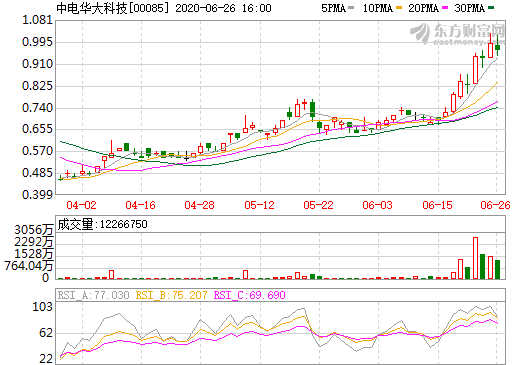The width and height of the screenshot is (520, 365).
Task: Click RSI axis label 103
Action: [42, 307]
